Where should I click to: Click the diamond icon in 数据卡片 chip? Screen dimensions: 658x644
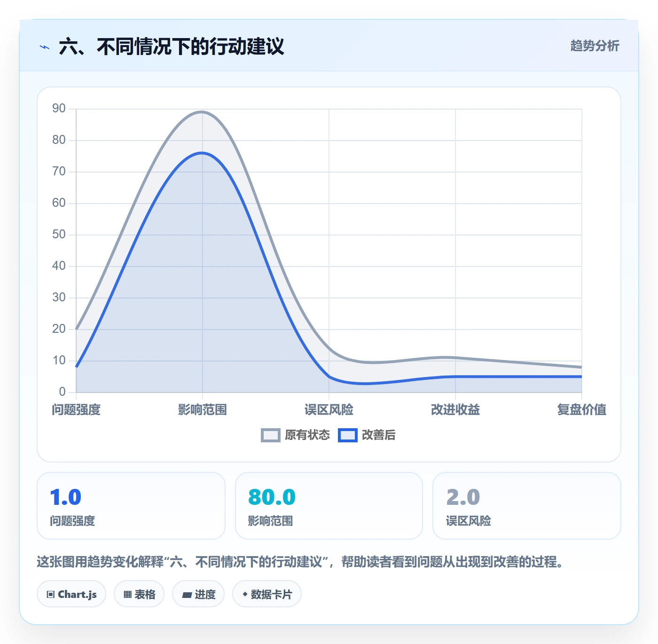pyautogui.click(x=245, y=594)
